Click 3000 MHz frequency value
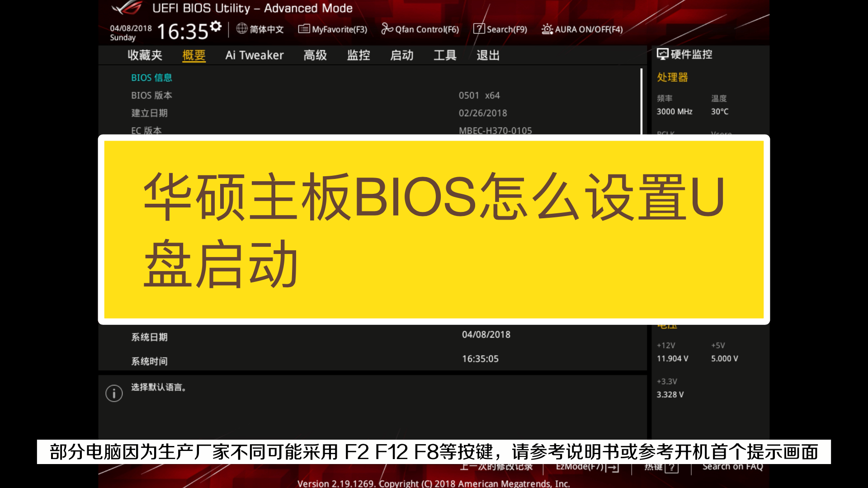868x488 pixels. pos(675,112)
